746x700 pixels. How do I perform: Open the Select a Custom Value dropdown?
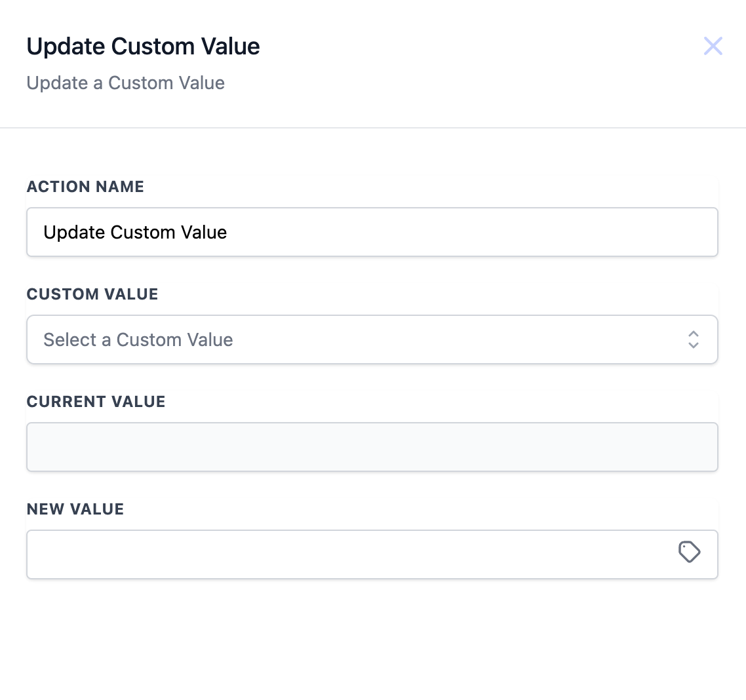click(372, 340)
